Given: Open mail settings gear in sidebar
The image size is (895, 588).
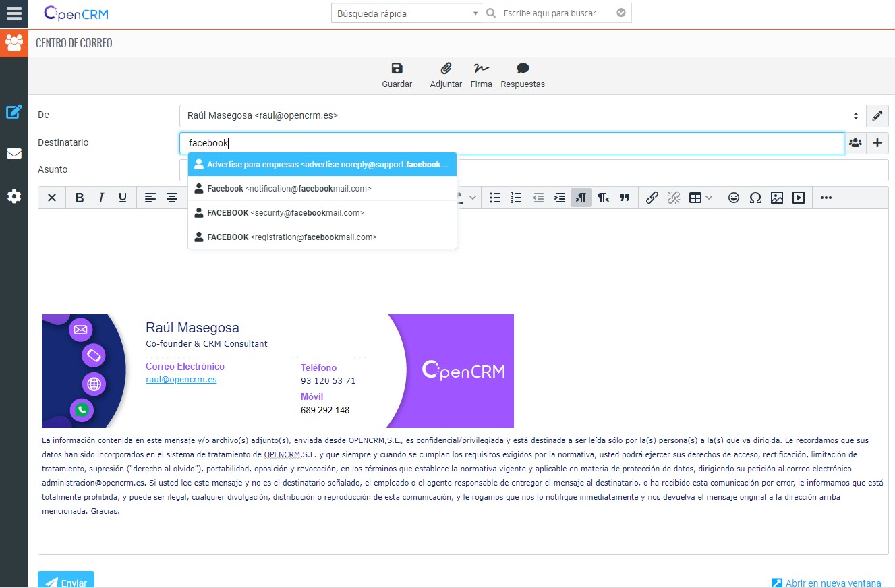Looking at the screenshot, I should (14, 197).
